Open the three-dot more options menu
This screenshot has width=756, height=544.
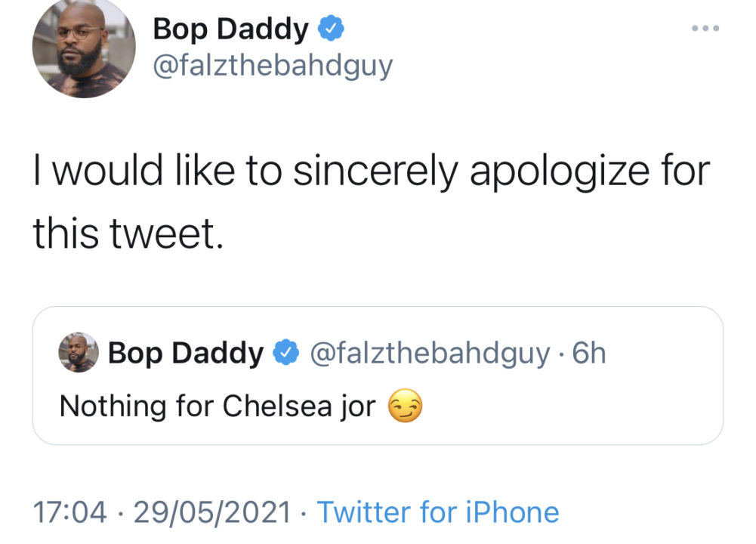(705, 29)
